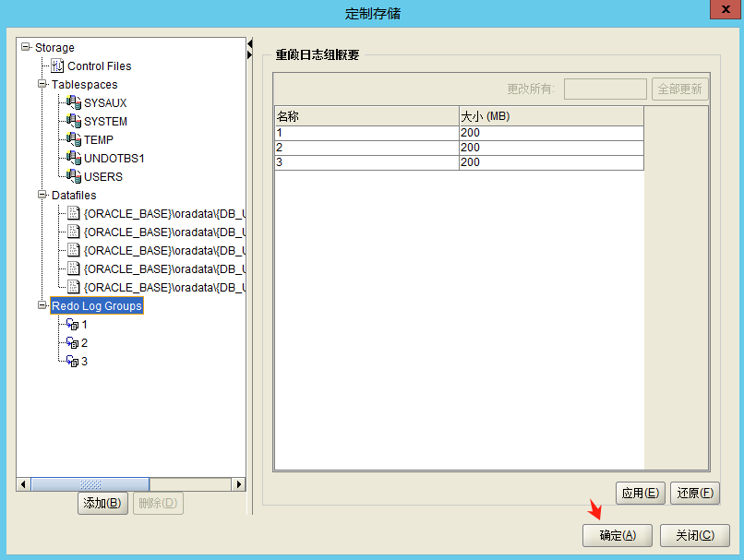Select the Control Files tree item
The height and width of the screenshot is (560, 744).
99,66
